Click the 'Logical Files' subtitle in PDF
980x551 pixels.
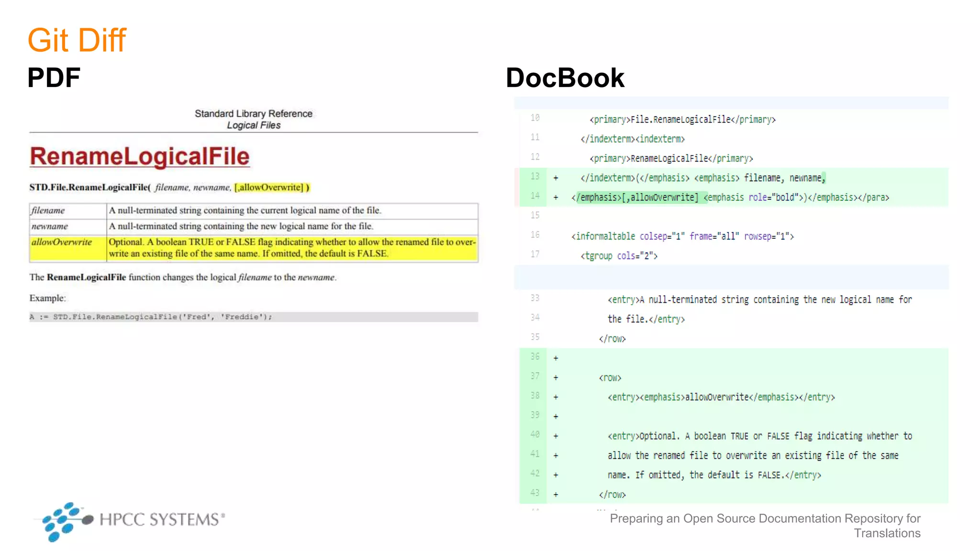(x=254, y=125)
